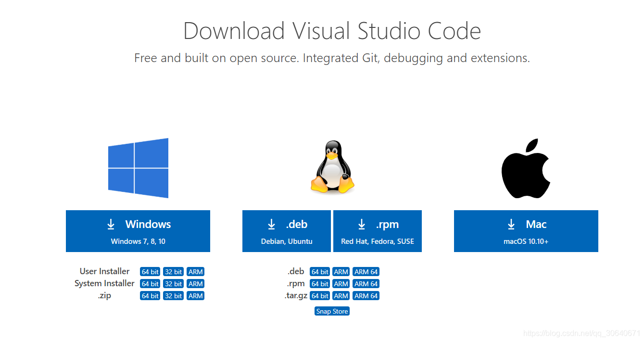Click the Linux Tux penguin icon
Screen dimensions: 644x342
pos(332,167)
